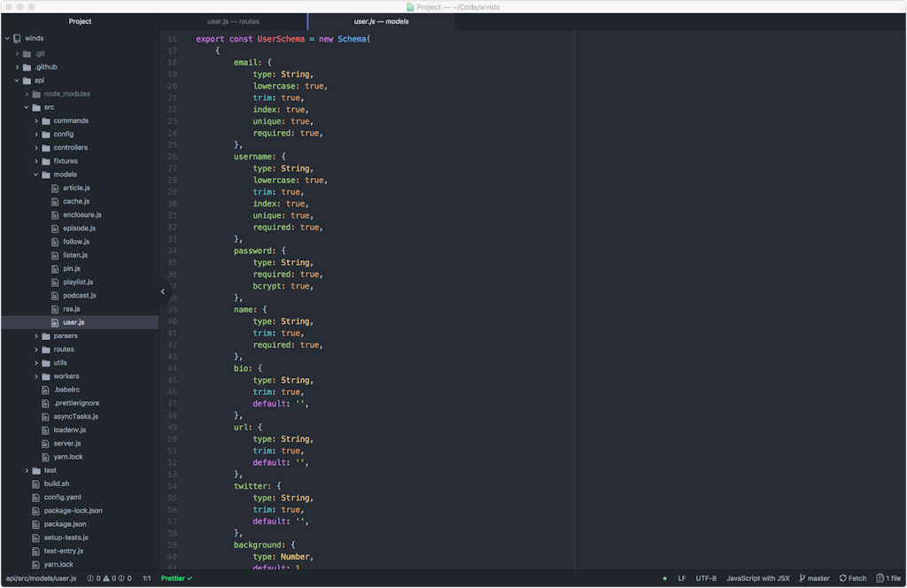
Task: Open the git branch master indicator
Action: click(814, 578)
